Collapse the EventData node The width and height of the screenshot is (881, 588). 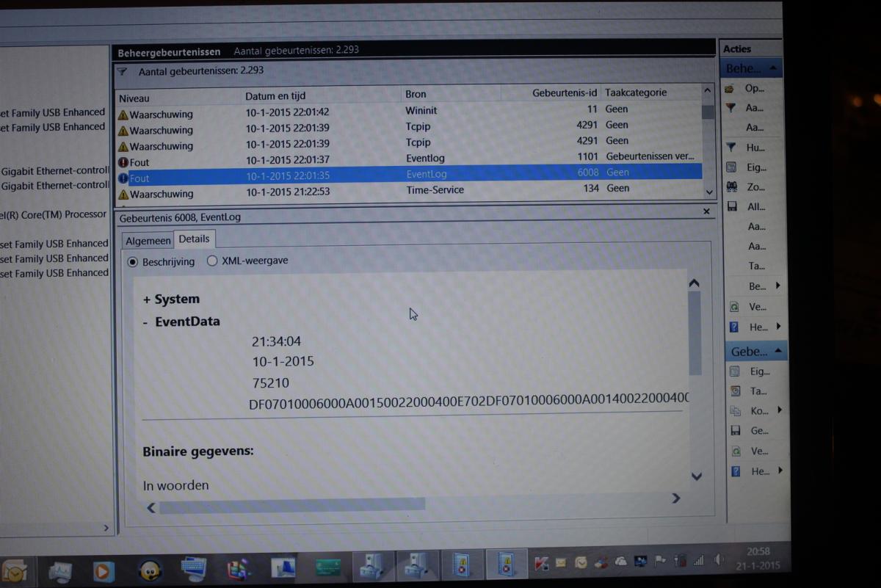click(x=146, y=322)
